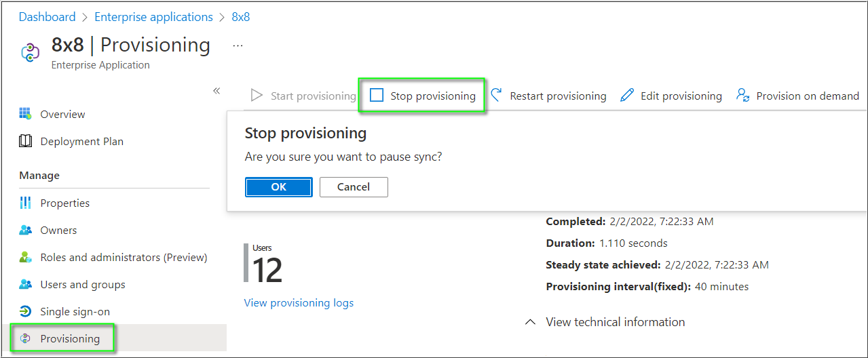This screenshot has height=358, width=868.
Task: Cancel the Stop provisioning dialog
Action: click(x=354, y=187)
